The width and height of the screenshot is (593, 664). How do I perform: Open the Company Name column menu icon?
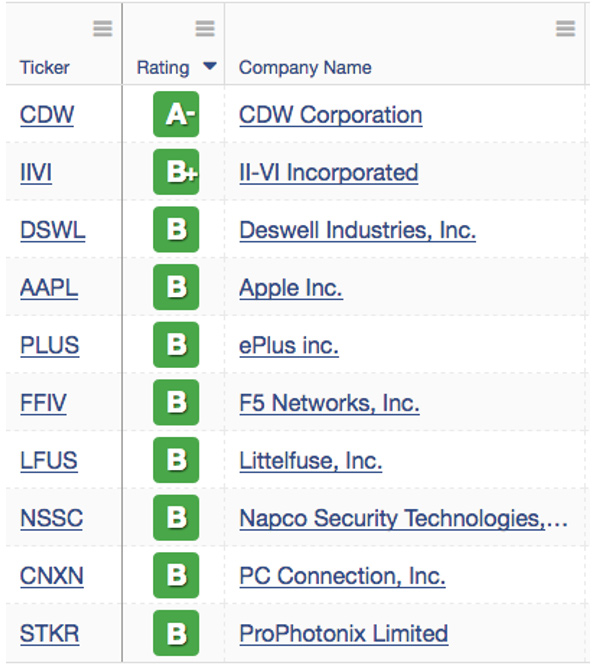(565, 29)
